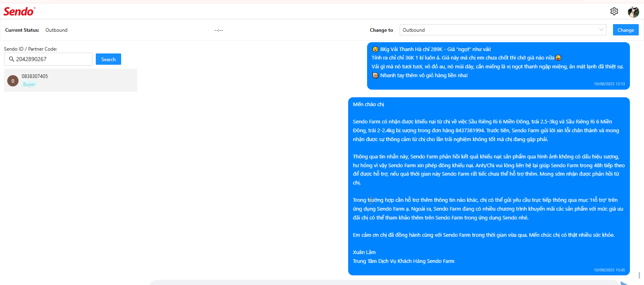Click the Buyer tag label
Image resolution: width=644 pixels, height=285 pixels.
click(x=29, y=84)
